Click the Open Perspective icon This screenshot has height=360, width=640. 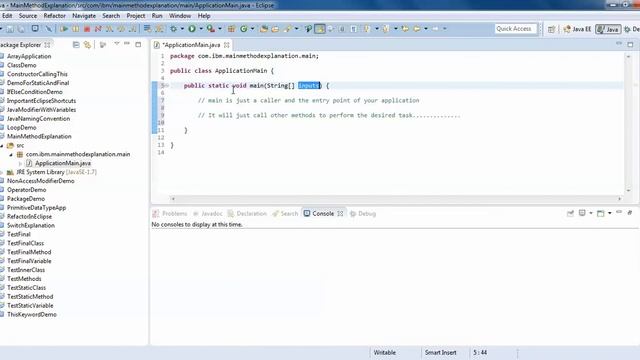click(551, 29)
